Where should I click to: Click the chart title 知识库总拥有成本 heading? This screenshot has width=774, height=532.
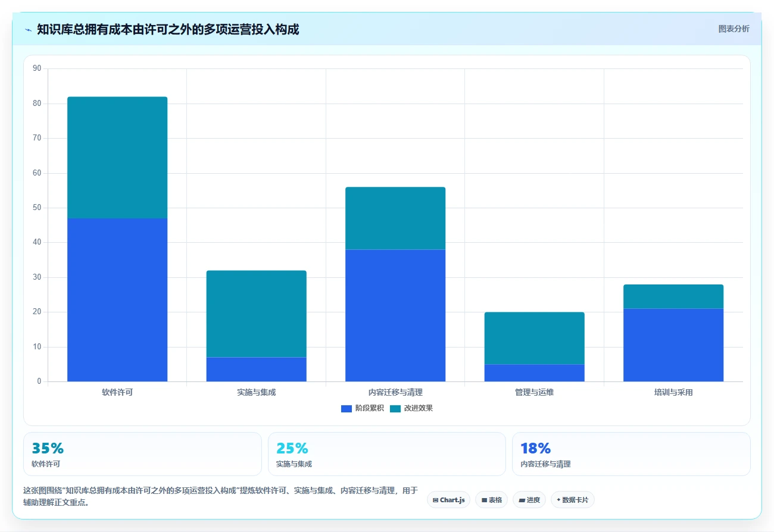click(168, 29)
